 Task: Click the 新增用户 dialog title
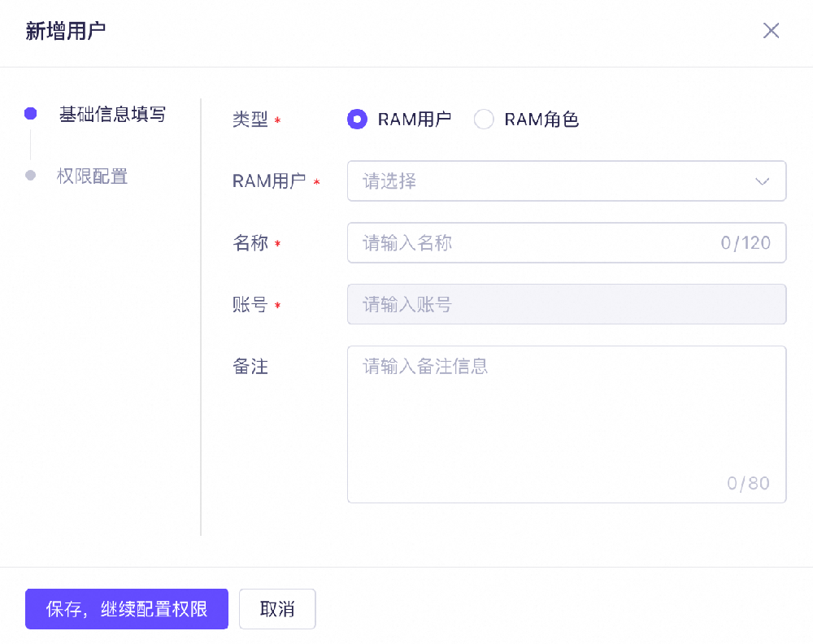tap(66, 31)
